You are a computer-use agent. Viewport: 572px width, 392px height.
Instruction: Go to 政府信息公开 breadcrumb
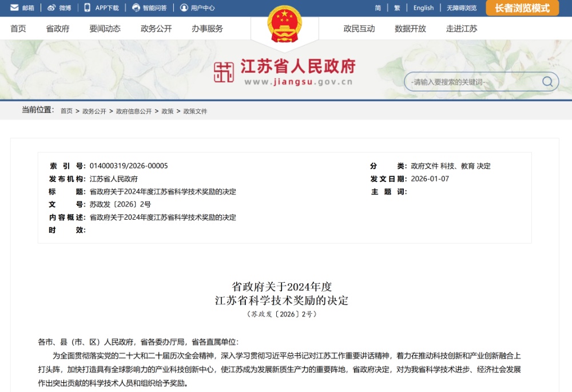pyautogui.click(x=134, y=112)
